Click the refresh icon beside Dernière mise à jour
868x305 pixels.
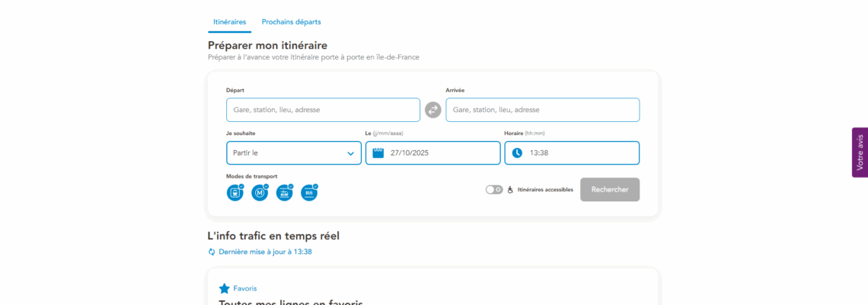click(212, 252)
